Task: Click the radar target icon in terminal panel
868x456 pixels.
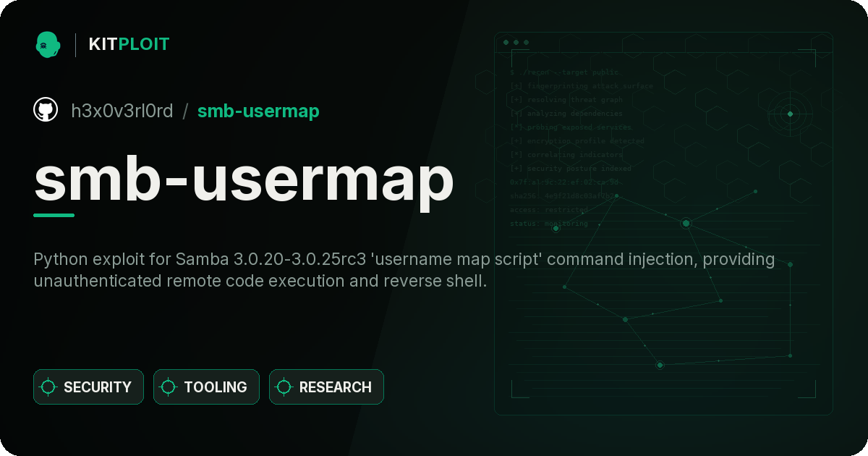Action: point(790,114)
